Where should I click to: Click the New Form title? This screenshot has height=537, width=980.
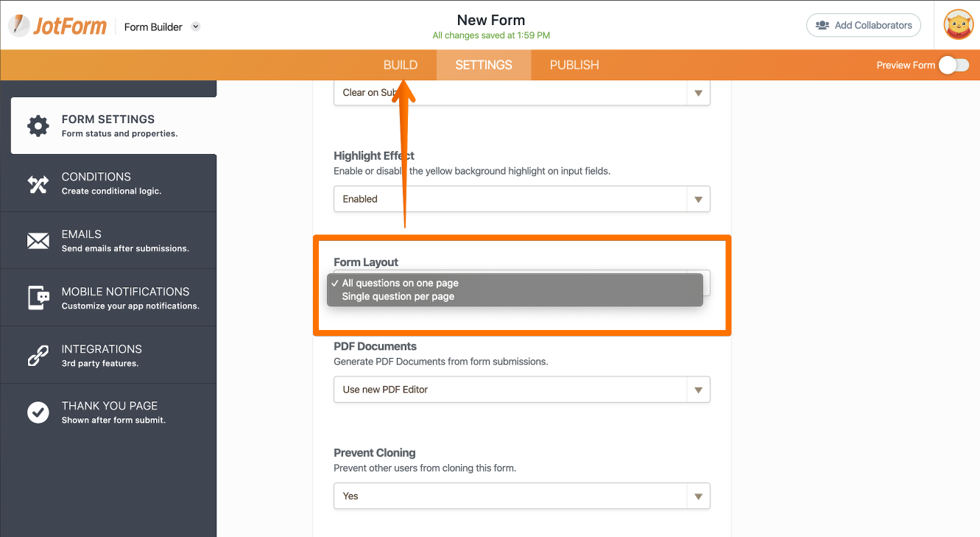(x=491, y=20)
